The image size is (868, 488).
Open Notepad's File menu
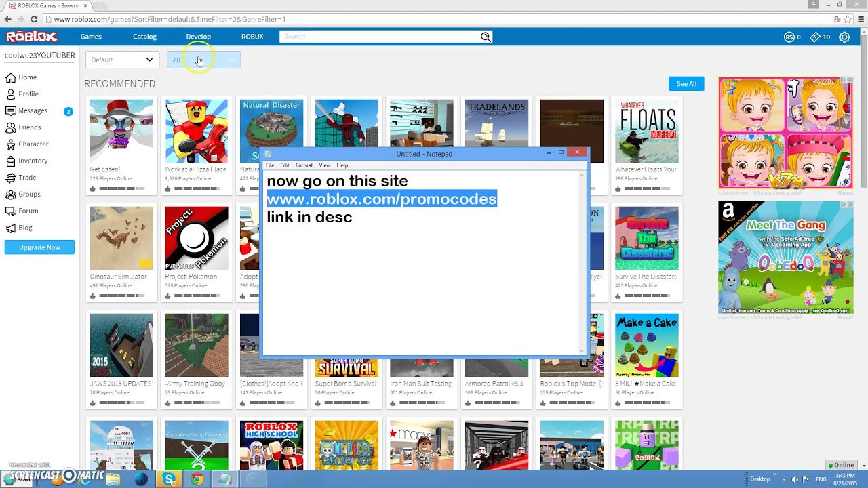tap(270, 165)
